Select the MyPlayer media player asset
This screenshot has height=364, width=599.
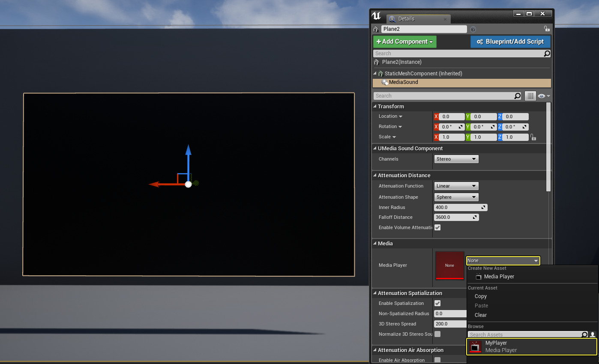(531, 346)
